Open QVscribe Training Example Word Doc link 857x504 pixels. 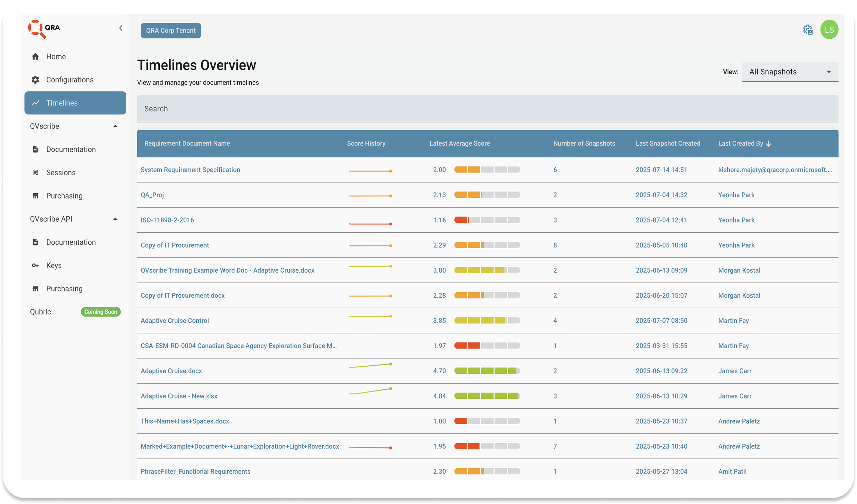(227, 270)
